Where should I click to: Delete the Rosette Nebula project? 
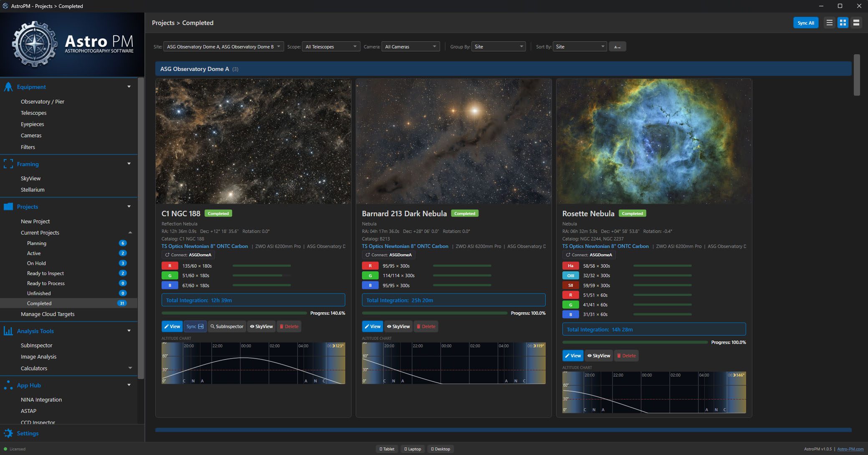(x=626, y=356)
